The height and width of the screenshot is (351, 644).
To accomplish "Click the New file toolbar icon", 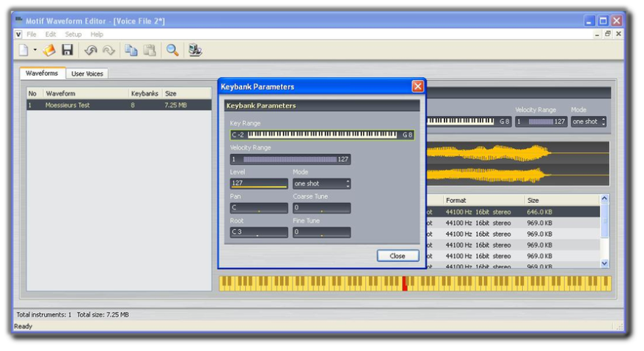I will click(x=23, y=50).
